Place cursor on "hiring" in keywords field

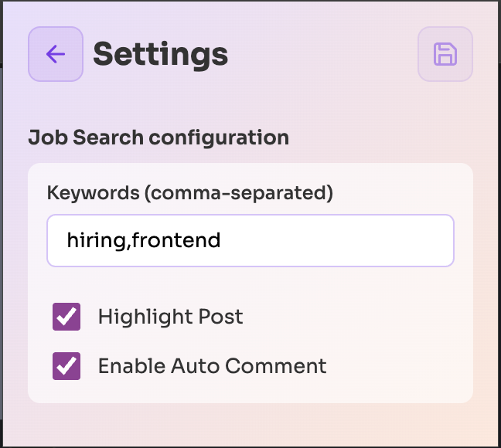[x=97, y=240]
